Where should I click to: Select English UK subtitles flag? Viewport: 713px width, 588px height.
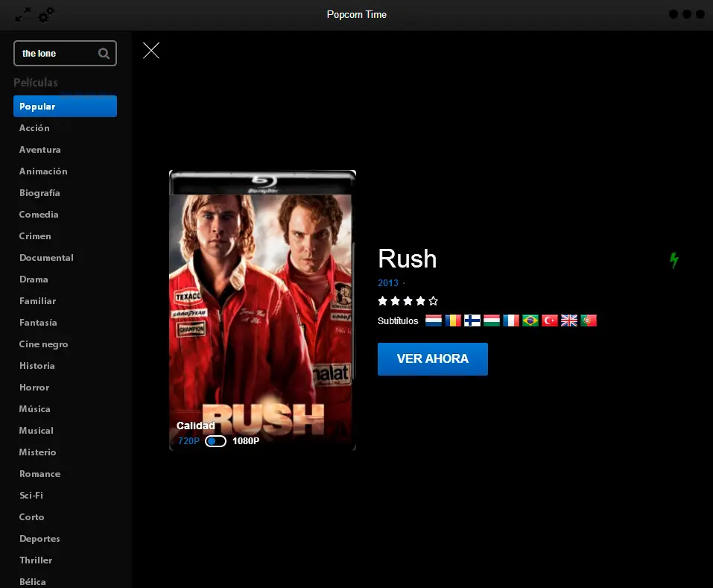point(569,320)
